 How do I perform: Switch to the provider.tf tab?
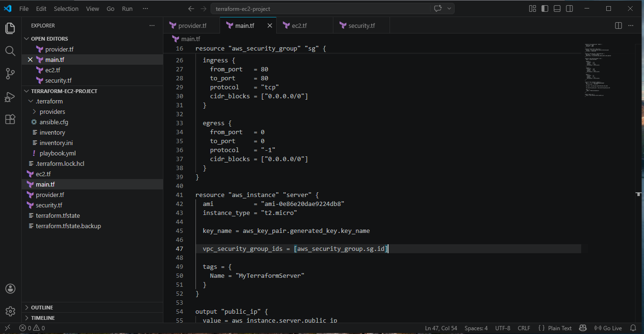[192, 26]
